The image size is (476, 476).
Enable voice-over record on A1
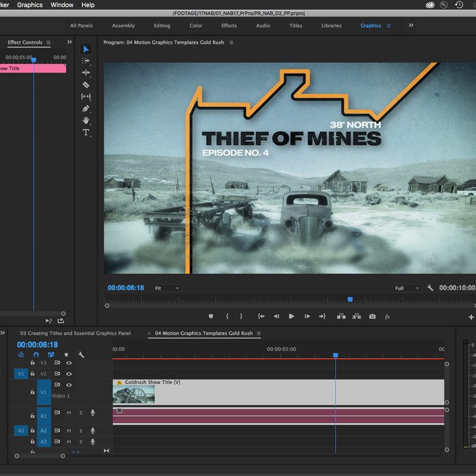coord(93,413)
